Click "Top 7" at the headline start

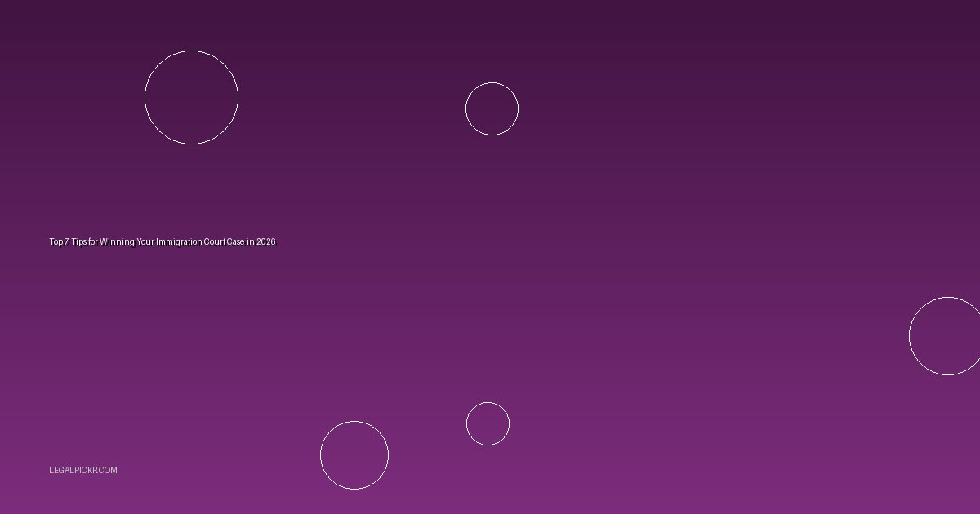pos(59,242)
